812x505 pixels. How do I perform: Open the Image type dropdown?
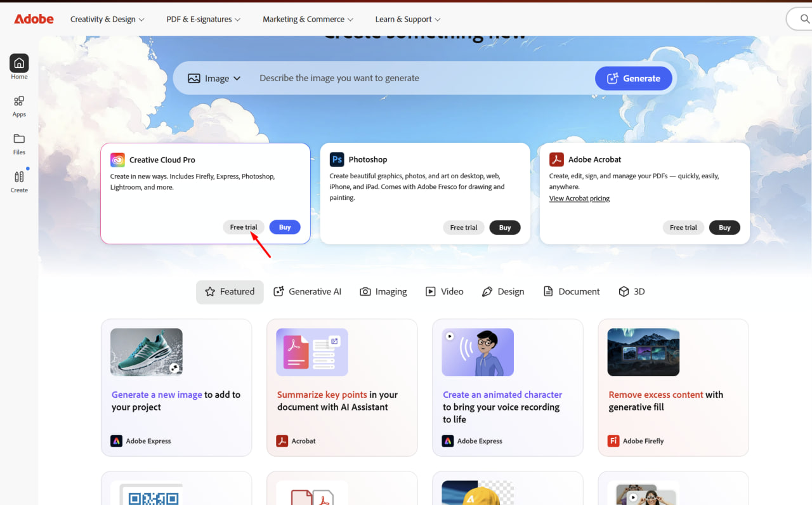point(214,79)
